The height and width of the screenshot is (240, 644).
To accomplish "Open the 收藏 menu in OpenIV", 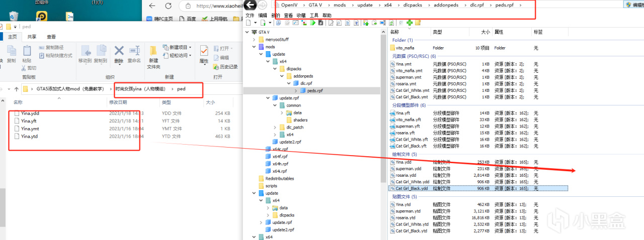I will click(x=301, y=16).
